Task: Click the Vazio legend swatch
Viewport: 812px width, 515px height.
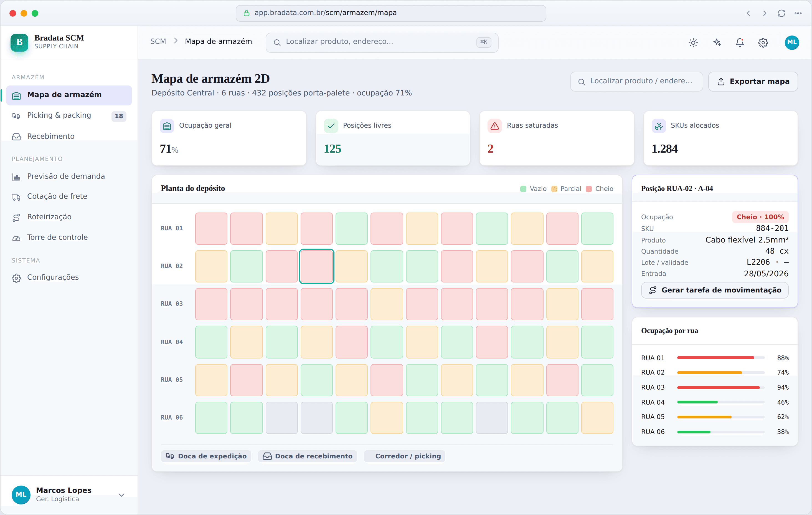Action: [x=523, y=189]
